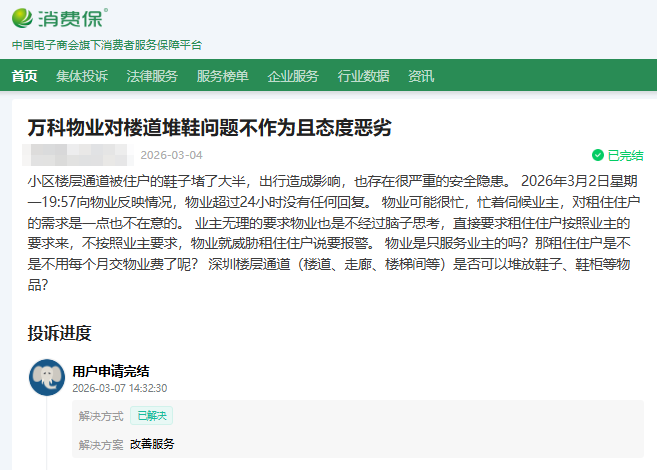Image resolution: width=657 pixels, height=470 pixels.
Task: Click the 用户申请完结 progress entry
Action: 110,371
